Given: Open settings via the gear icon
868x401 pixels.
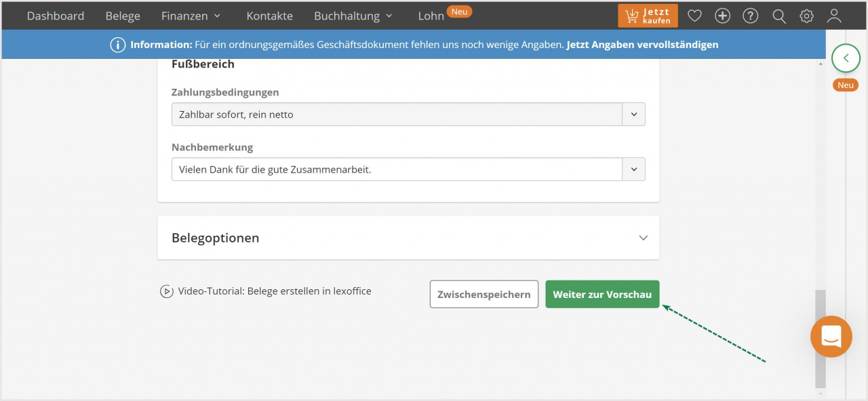Looking at the screenshot, I should [x=806, y=16].
